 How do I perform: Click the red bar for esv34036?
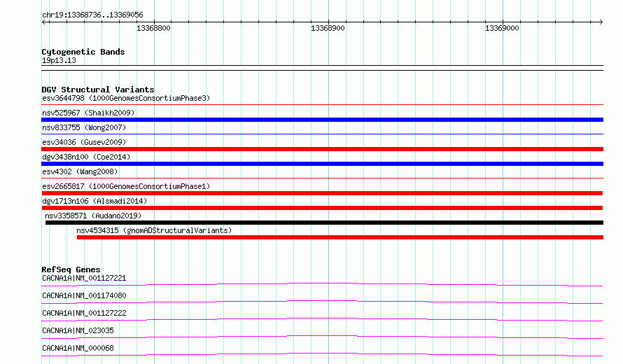pyautogui.click(x=322, y=149)
